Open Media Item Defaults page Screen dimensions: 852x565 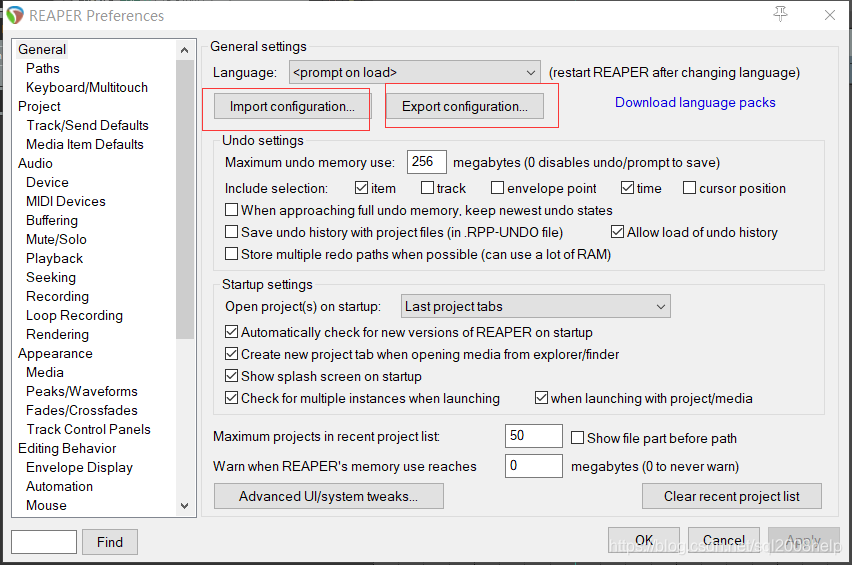point(85,145)
